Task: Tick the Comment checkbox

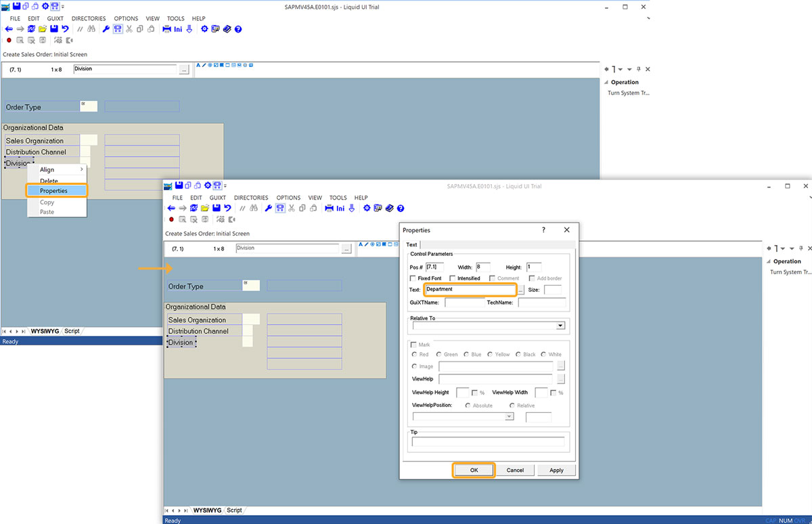Action: point(492,278)
